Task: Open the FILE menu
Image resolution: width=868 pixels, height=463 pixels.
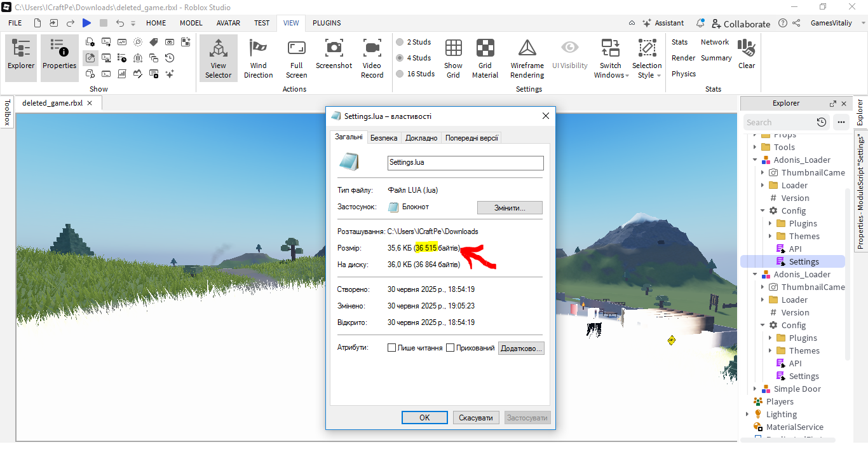Action: point(15,23)
